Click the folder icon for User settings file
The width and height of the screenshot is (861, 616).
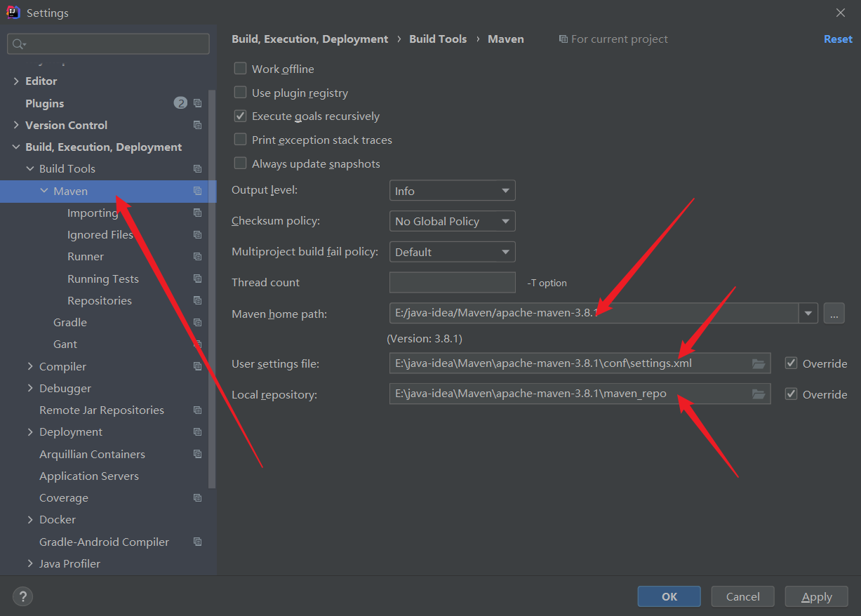[x=758, y=363]
